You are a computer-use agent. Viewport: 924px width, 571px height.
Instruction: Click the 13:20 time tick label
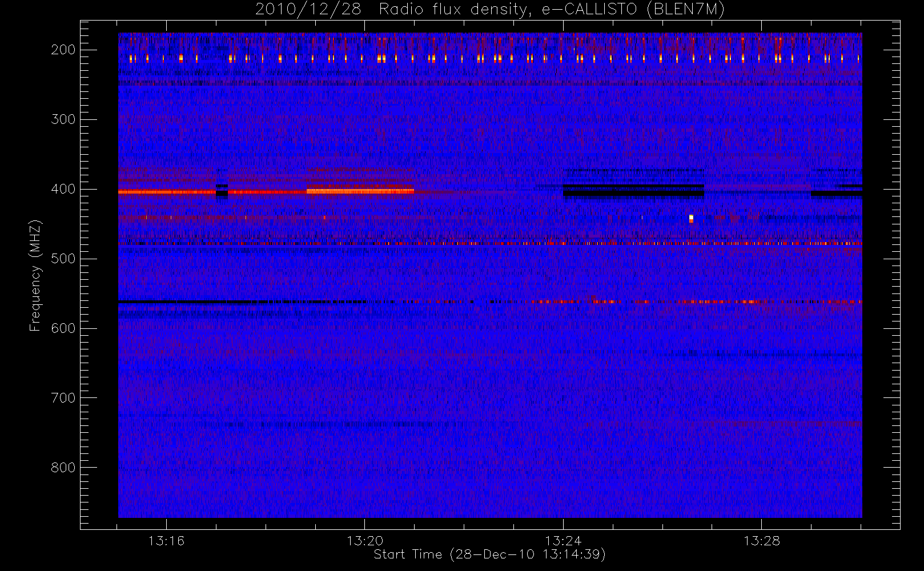pos(364,541)
